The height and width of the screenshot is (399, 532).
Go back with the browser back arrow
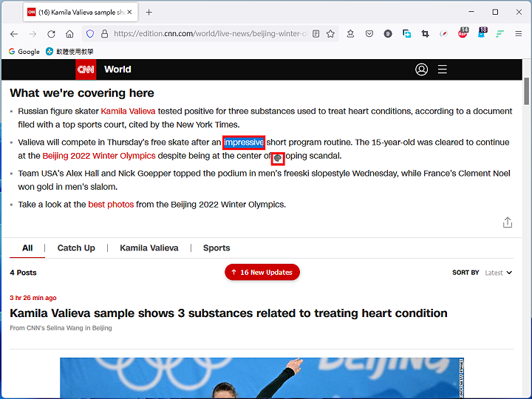point(14,34)
